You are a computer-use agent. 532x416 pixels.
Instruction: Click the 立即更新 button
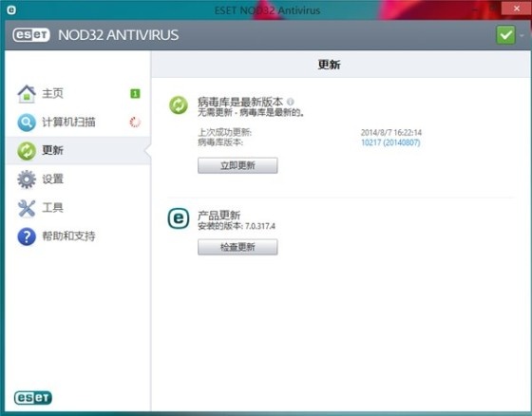click(x=237, y=165)
